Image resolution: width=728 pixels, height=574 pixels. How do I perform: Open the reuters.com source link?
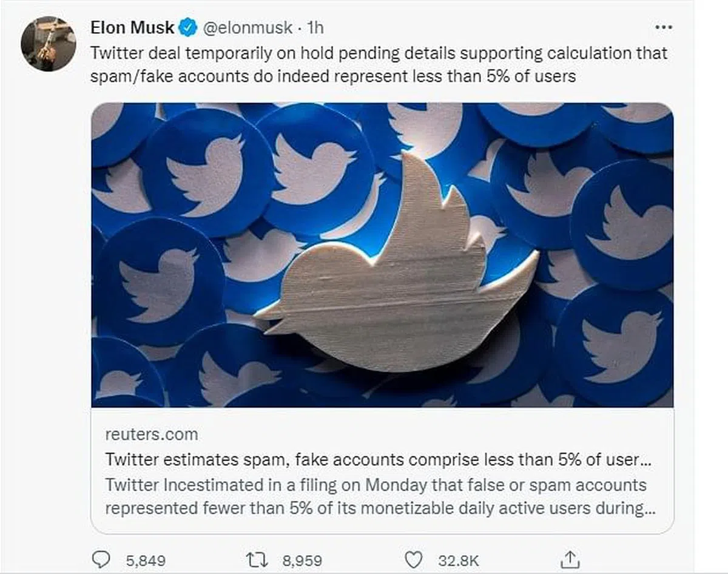(152, 434)
